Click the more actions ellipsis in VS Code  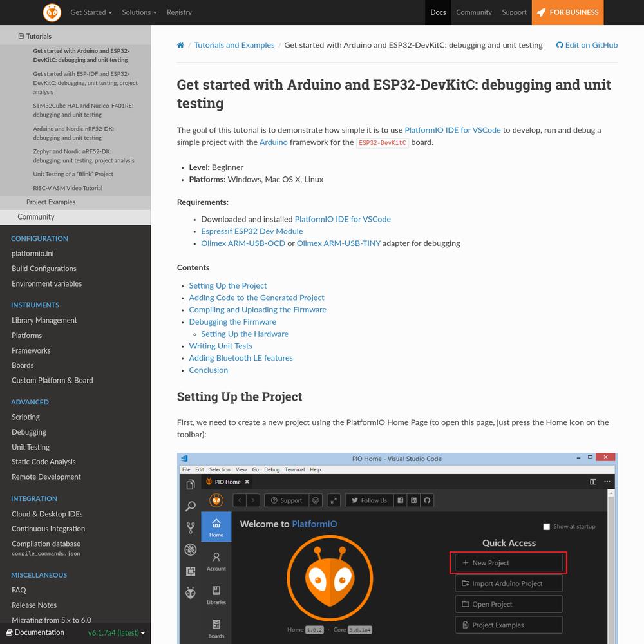(x=607, y=482)
